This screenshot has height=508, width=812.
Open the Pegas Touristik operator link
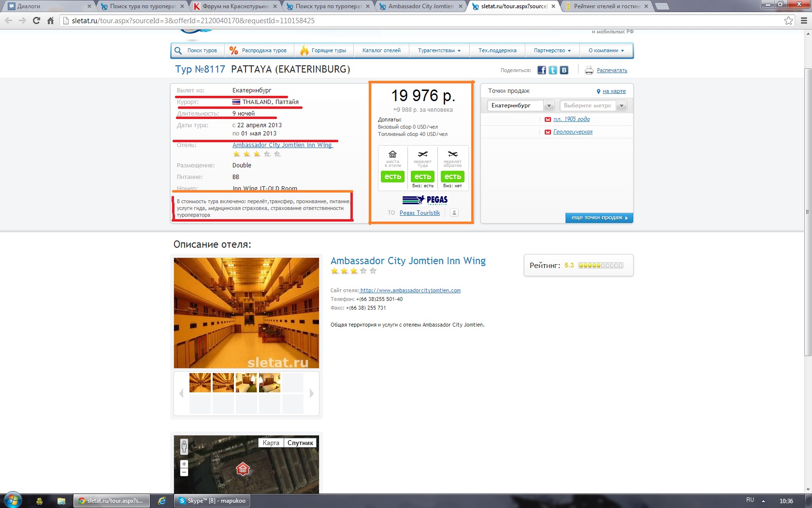tap(420, 213)
